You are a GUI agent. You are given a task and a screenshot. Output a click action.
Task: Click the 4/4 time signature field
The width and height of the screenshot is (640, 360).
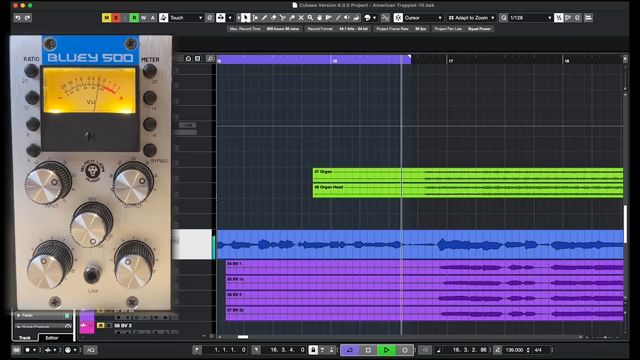538,350
